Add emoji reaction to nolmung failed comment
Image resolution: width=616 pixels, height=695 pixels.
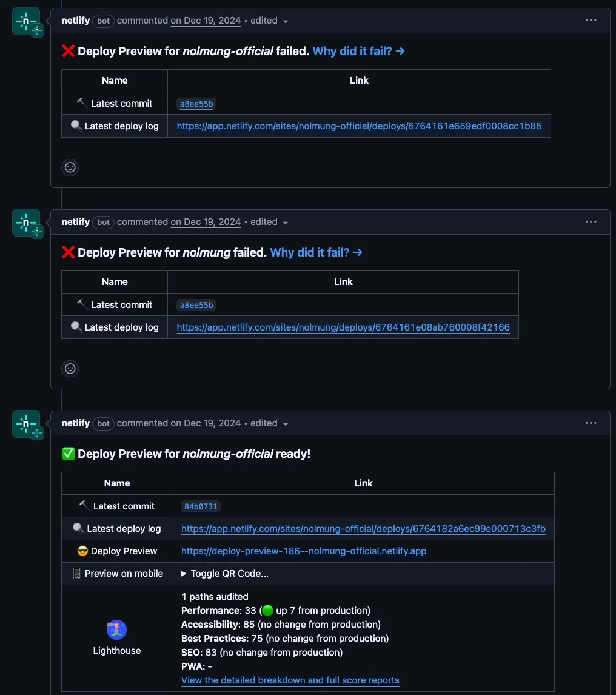coord(70,369)
